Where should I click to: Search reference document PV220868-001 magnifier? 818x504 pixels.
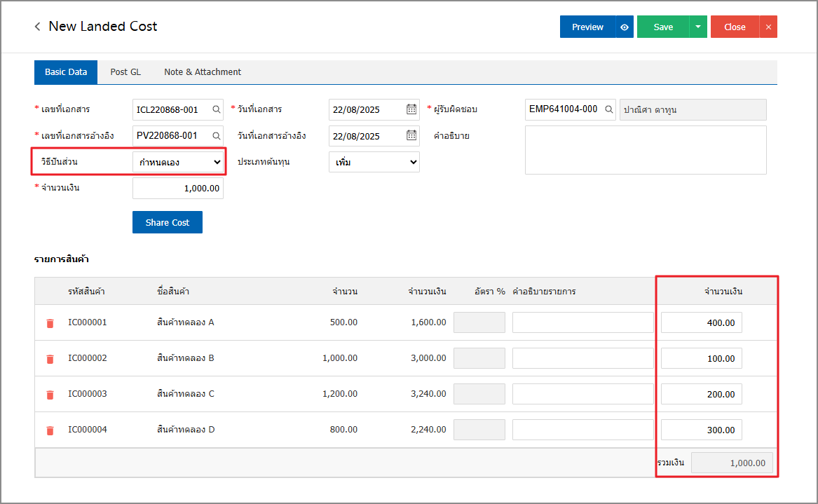pos(217,135)
